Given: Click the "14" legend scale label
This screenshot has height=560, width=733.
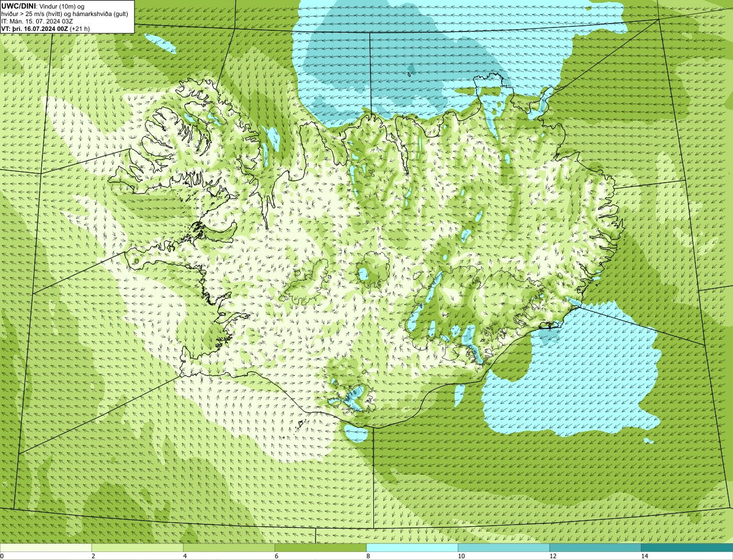Looking at the screenshot, I should tap(644, 556).
